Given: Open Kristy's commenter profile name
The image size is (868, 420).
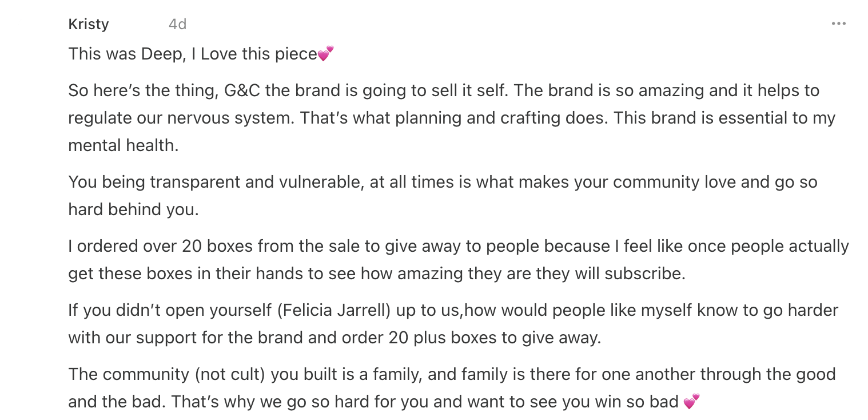Looking at the screenshot, I should click(88, 24).
